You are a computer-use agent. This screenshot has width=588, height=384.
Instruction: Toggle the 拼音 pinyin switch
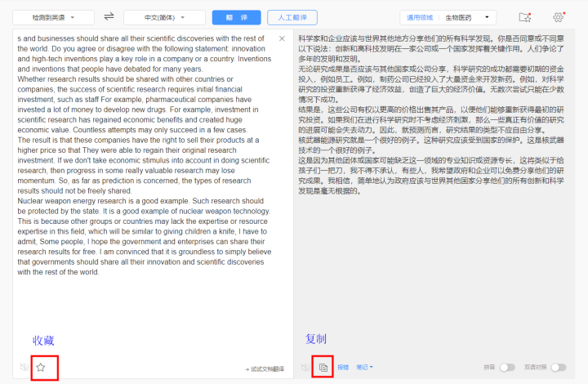pos(507,368)
